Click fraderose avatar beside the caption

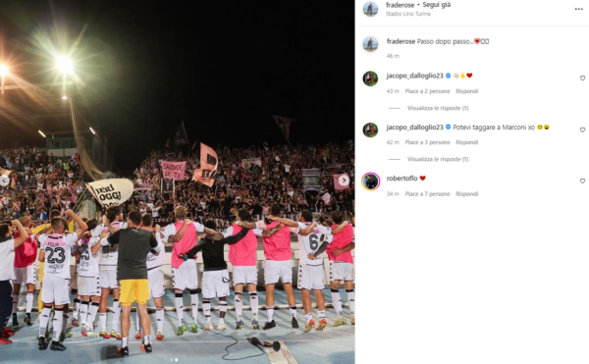[370, 44]
